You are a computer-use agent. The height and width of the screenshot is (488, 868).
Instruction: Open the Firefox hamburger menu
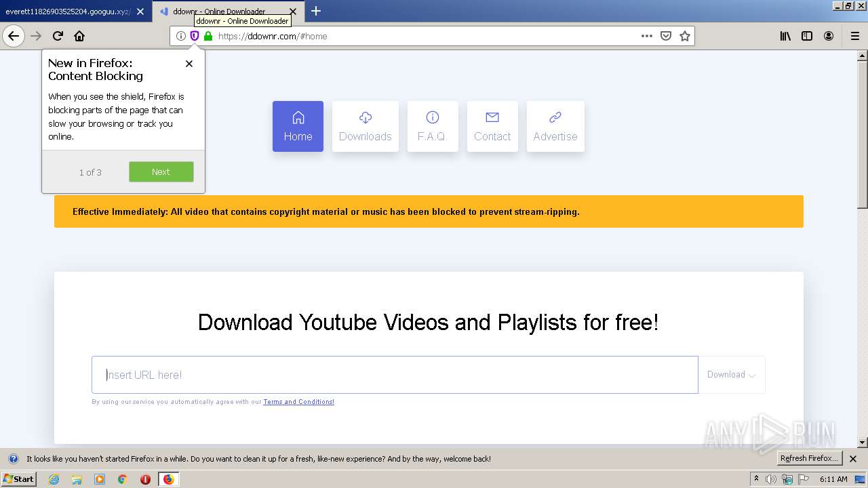click(x=855, y=36)
